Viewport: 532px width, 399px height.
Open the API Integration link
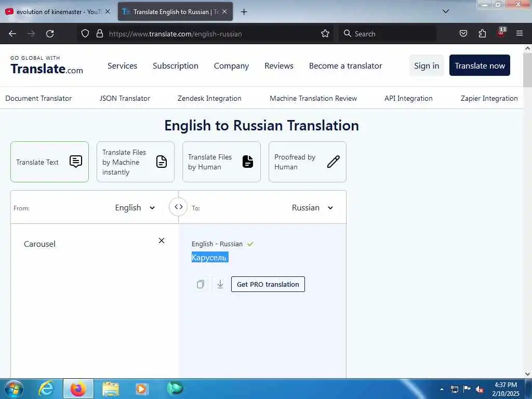point(408,98)
